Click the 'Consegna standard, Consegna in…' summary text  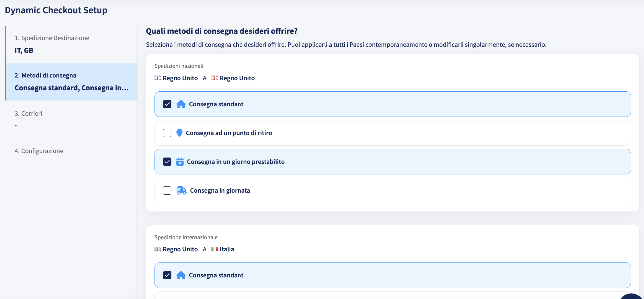(72, 88)
